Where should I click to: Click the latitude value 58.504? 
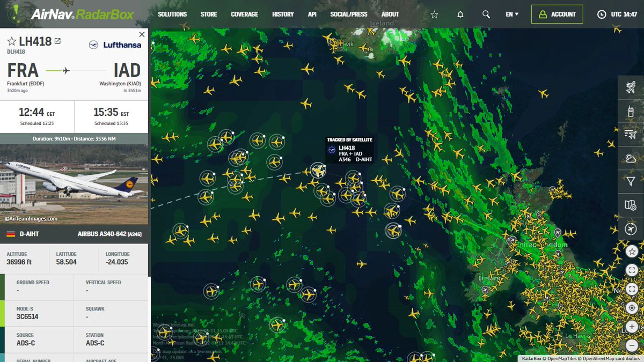67,262
